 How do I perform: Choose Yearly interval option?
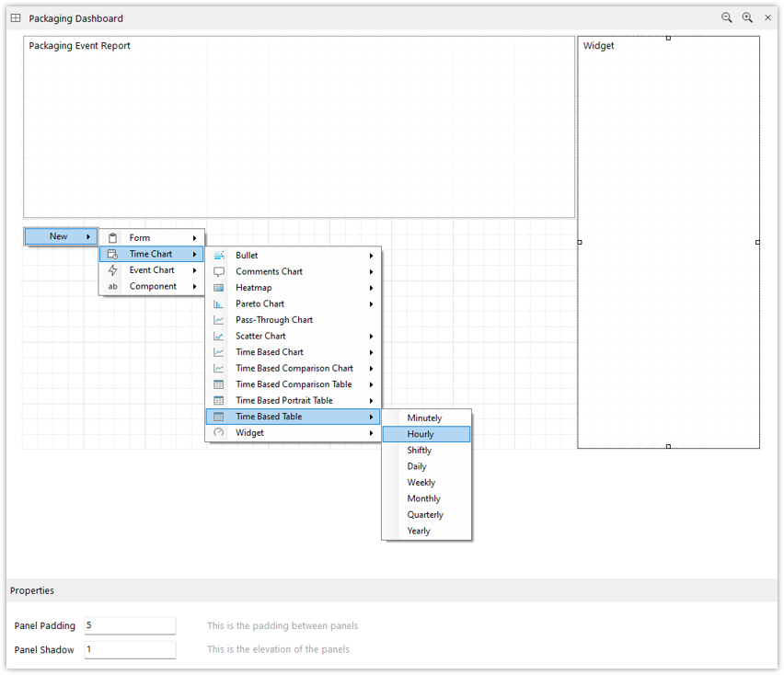pyautogui.click(x=426, y=532)
